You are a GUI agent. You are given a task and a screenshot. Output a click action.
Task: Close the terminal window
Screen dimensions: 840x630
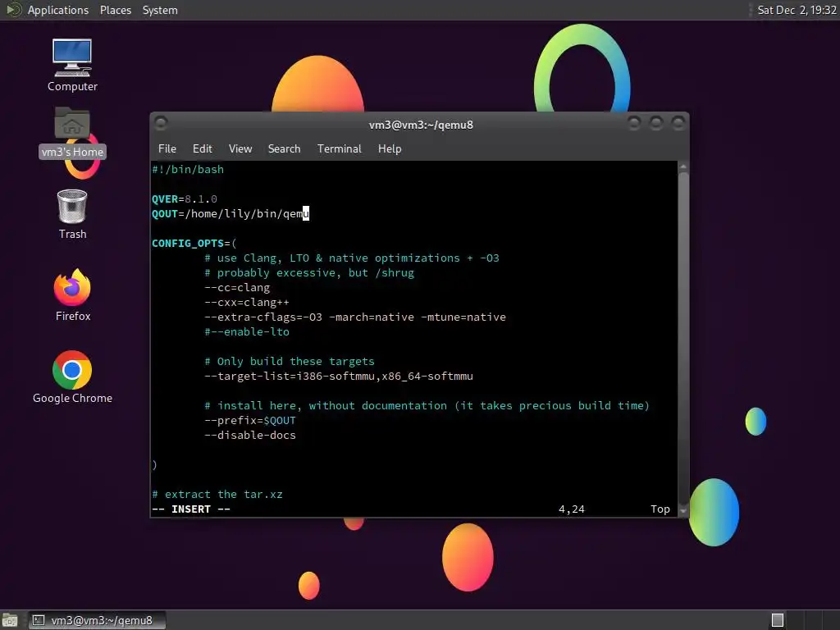pyautogui.click(x=678, y=123)
